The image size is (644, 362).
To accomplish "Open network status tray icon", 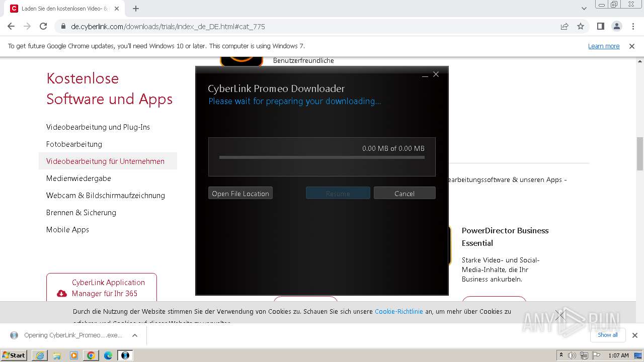I will (x=584, y=355).
